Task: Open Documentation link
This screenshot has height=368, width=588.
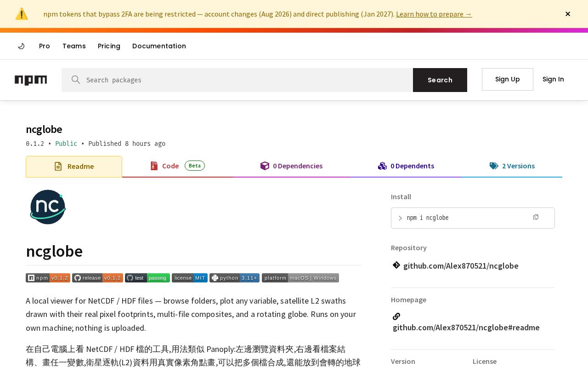Action: tap(159, 46)
